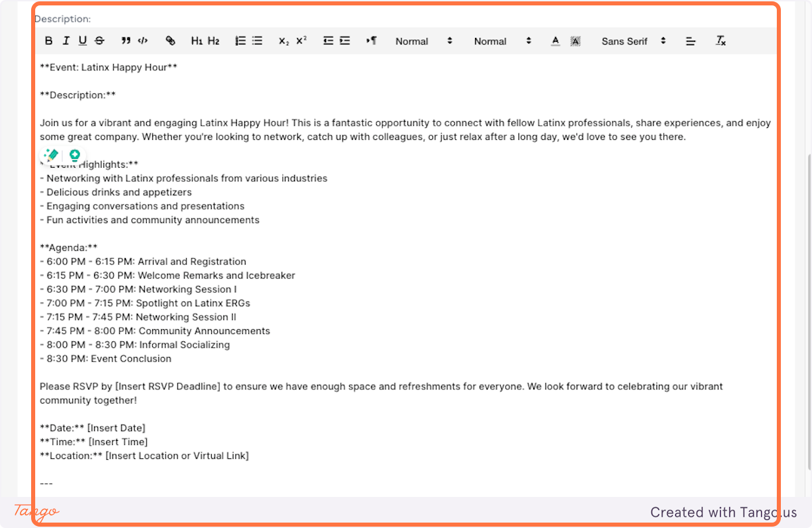This screenshot has width=812, height=528.
Task: Apply subscript formatting
Action: click(284, 41)
